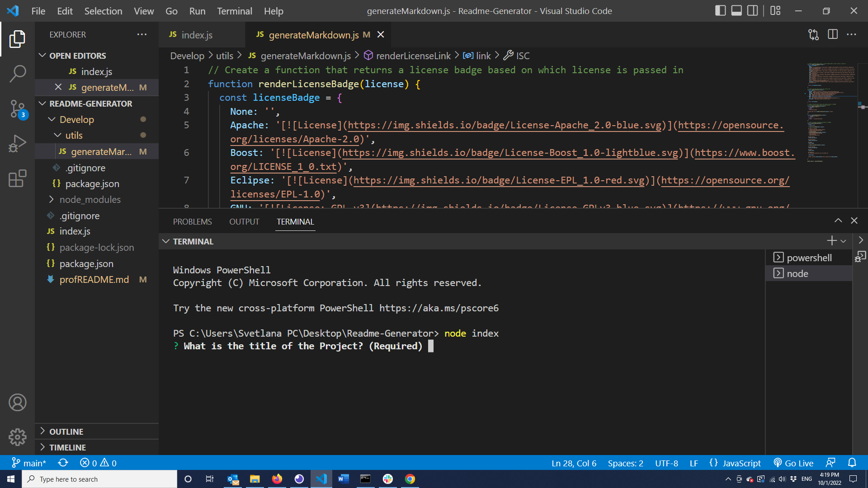Open index.js file in README-GENERATOR tree
The height and width of the screenshot is (488, 868).
pos(97,231)
